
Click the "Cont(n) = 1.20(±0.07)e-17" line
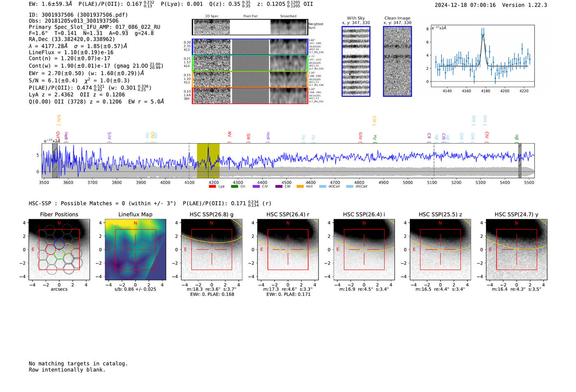[70, 58]
